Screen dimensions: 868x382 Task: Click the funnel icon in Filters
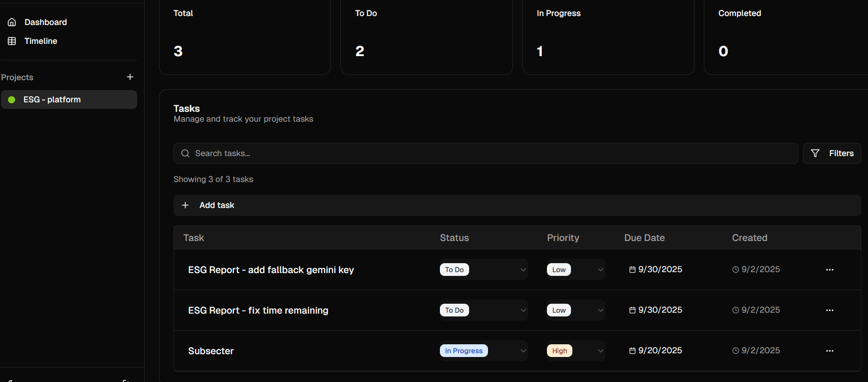815,153
